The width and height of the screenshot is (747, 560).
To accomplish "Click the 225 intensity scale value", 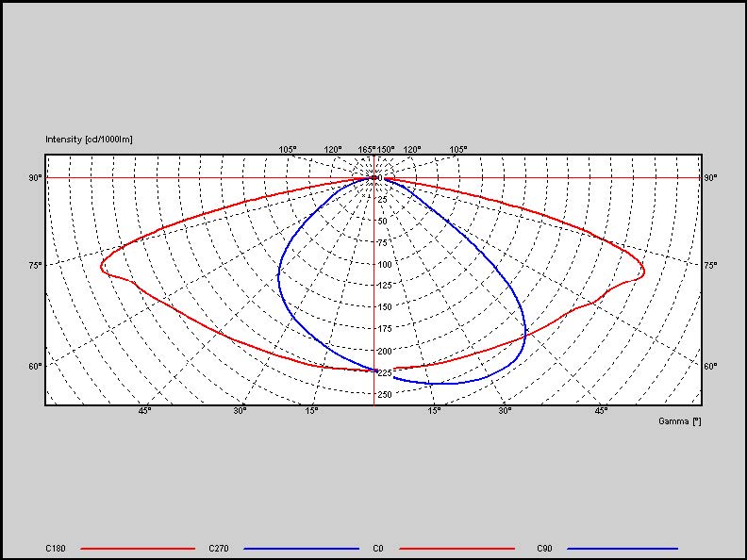I will pyautogui.click(x=384, y=372).
